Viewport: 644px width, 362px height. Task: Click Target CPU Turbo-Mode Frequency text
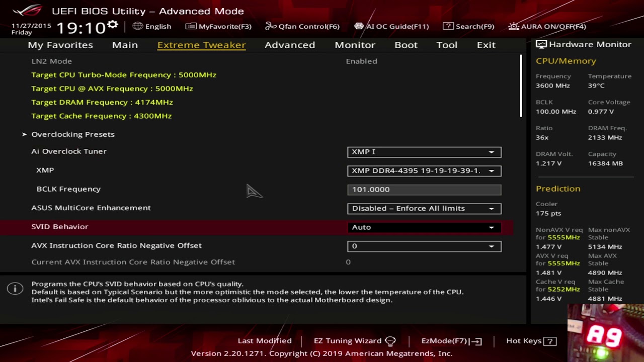(124, 74)
